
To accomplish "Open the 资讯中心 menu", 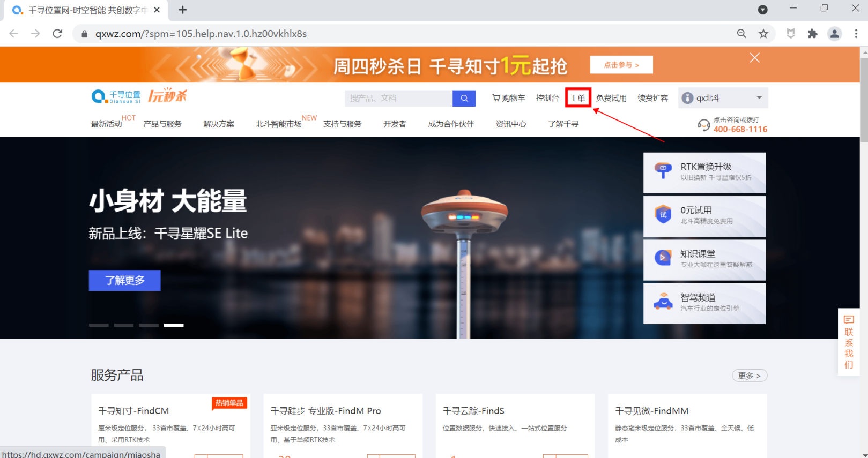I will [511, 124].
